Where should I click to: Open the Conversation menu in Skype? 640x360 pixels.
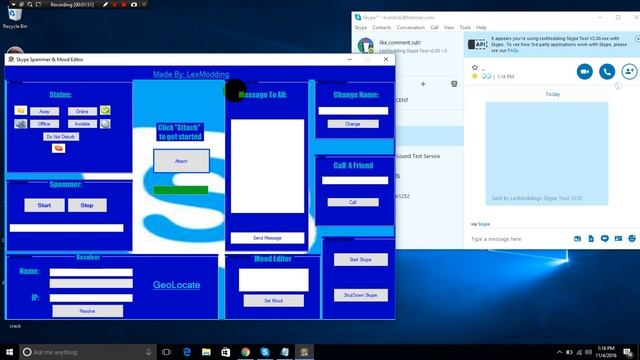[411, 27]
